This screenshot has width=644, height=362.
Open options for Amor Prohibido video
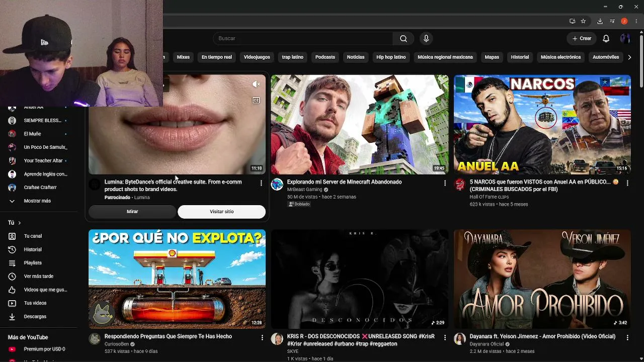(x=627, y=338)
